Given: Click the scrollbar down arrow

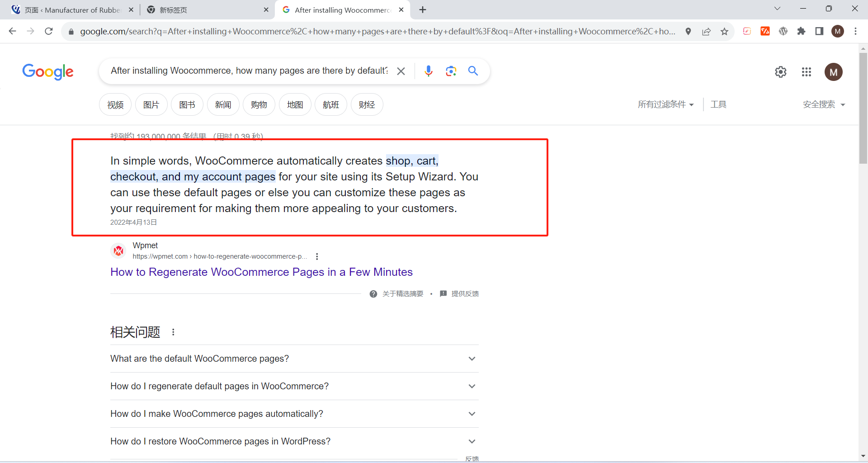Looking at the screenshot, I should [x=863, y=456].
